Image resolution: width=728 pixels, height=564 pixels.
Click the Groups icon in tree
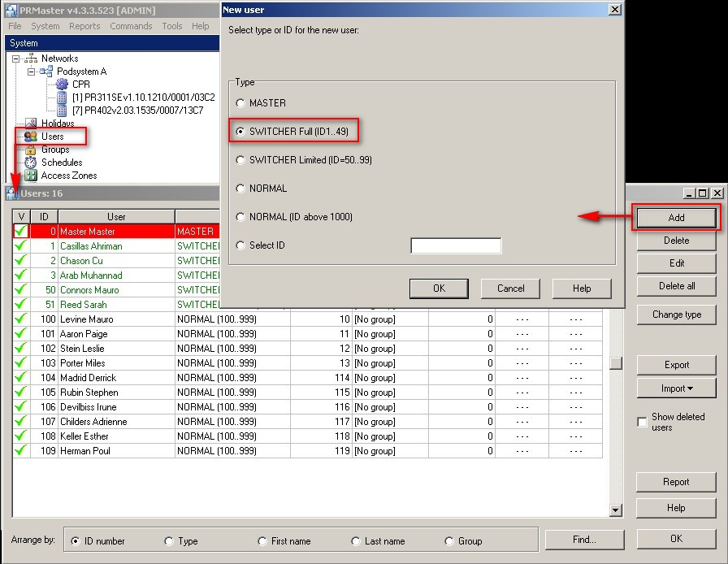coord(31,150)
